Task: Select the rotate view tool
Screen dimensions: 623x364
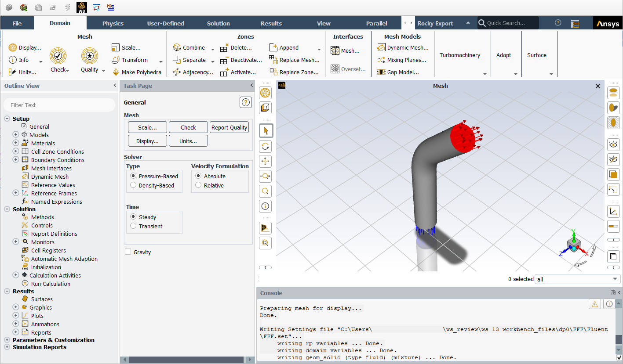Action: [266, 146]
